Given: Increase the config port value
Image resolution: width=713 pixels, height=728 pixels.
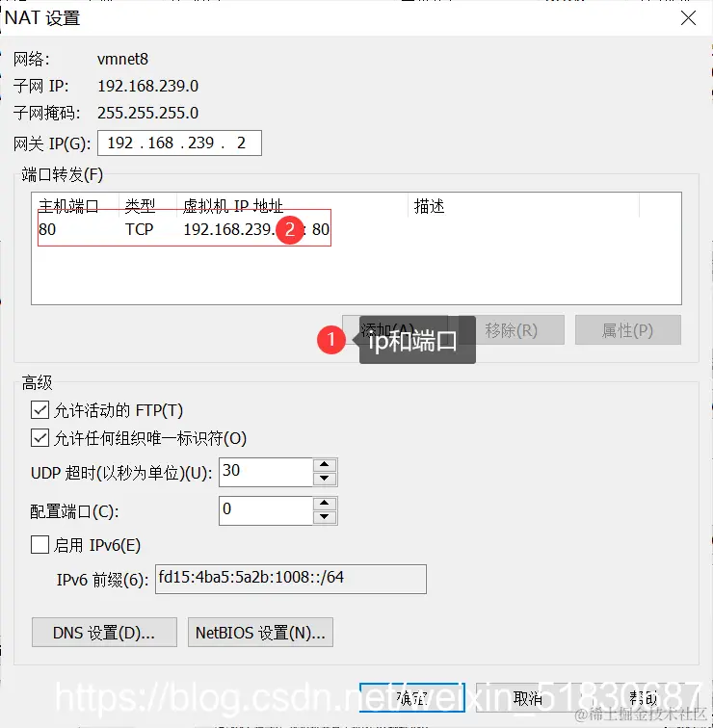Looking at the screenshot, I should [x=325, y=504].
